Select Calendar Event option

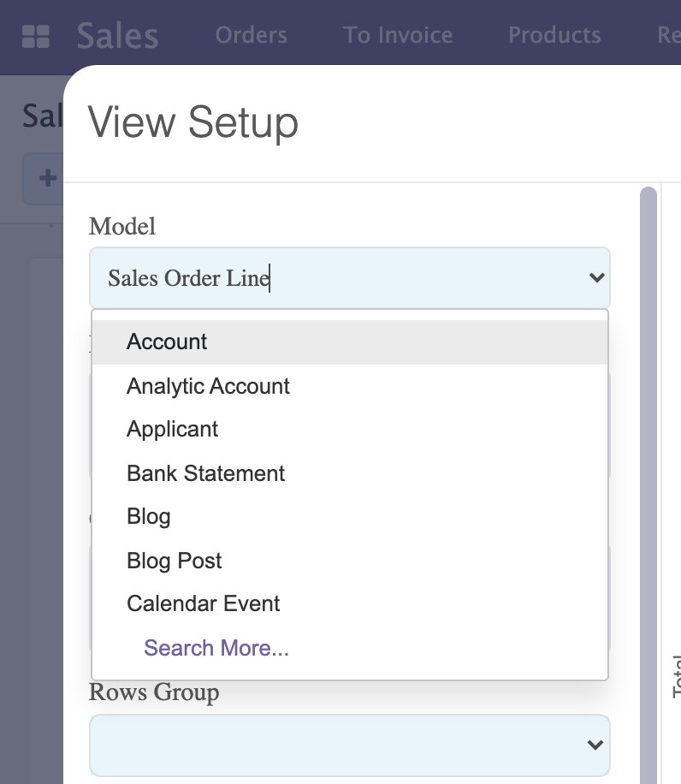click(350, 603)
